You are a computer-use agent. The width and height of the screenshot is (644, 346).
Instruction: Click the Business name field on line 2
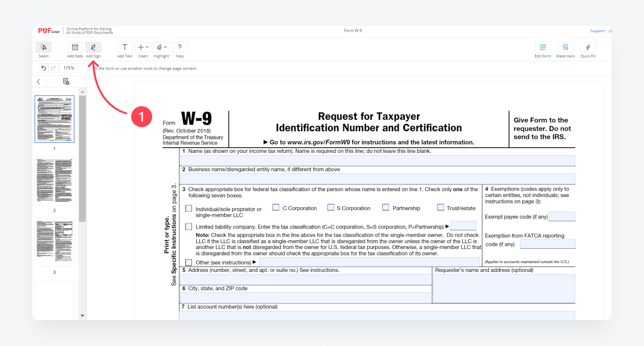(x=378, y=179)
